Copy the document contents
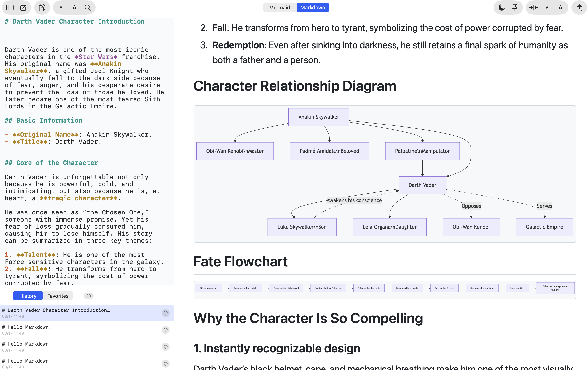The width and height of the screenshot is (588, 370). pyautogui.click(x=42, y=7)
